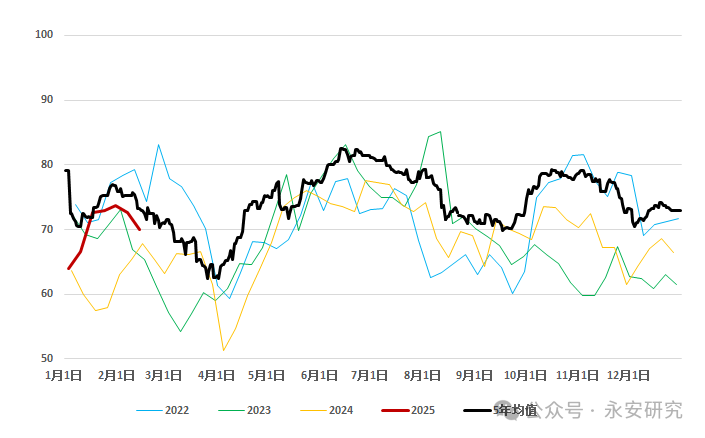Screen dimensions: 705x438
Task: Click the 60 y-axis label
Action: [47, 294]
